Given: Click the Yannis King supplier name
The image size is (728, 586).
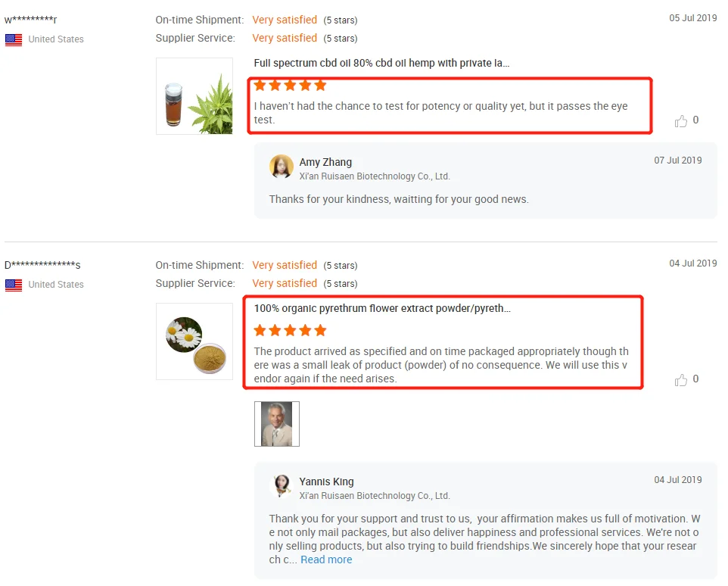Looking at the screenshot, I should coord(326,482).
